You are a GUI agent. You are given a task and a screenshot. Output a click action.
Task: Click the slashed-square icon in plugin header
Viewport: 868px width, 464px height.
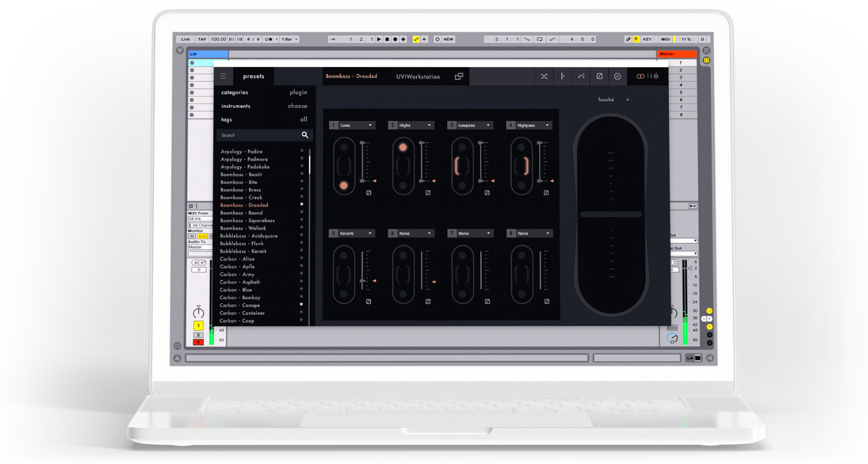click(x=599, y=76)
